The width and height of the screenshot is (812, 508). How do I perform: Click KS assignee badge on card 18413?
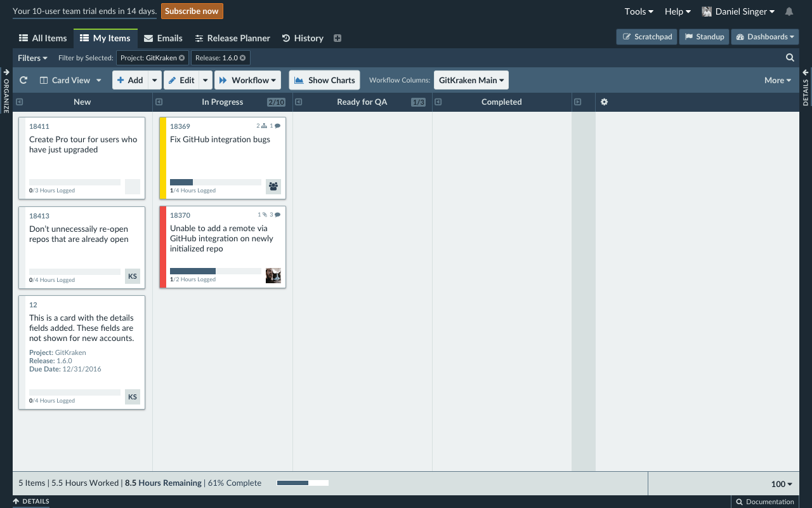click(133, 276)
